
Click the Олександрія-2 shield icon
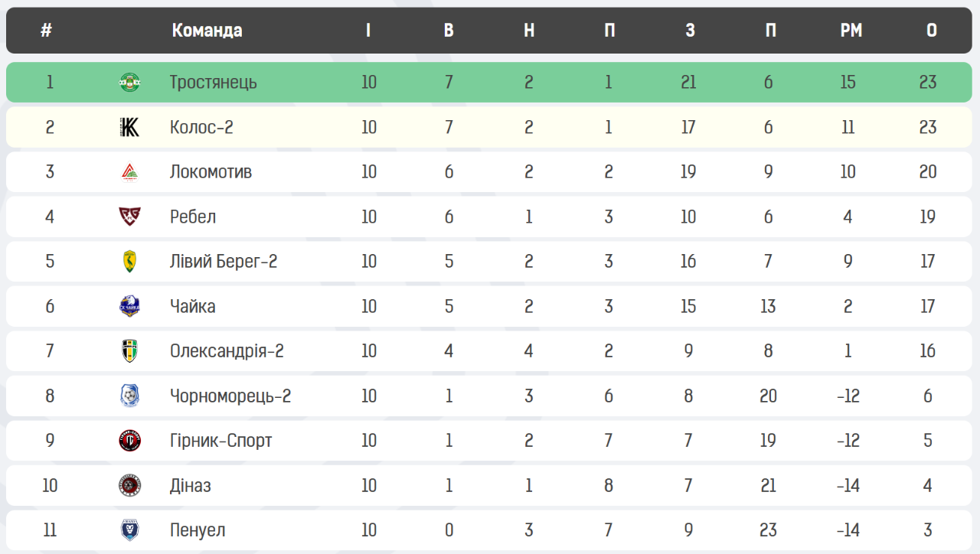click(x=130, y=351)
